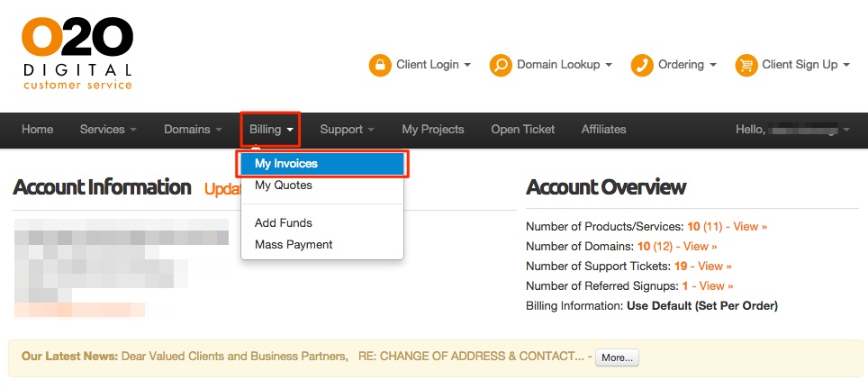Click the More... news button

[617, 357]
